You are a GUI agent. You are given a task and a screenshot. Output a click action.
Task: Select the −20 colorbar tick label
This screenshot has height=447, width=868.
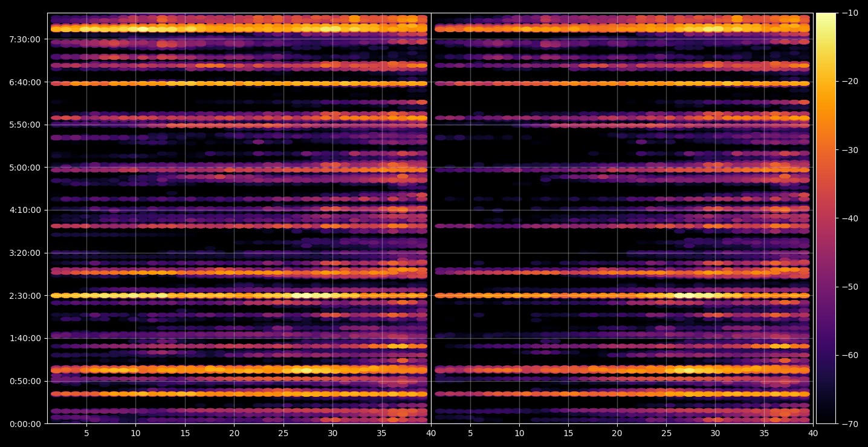pyautogui.click(x=850, y=82)
